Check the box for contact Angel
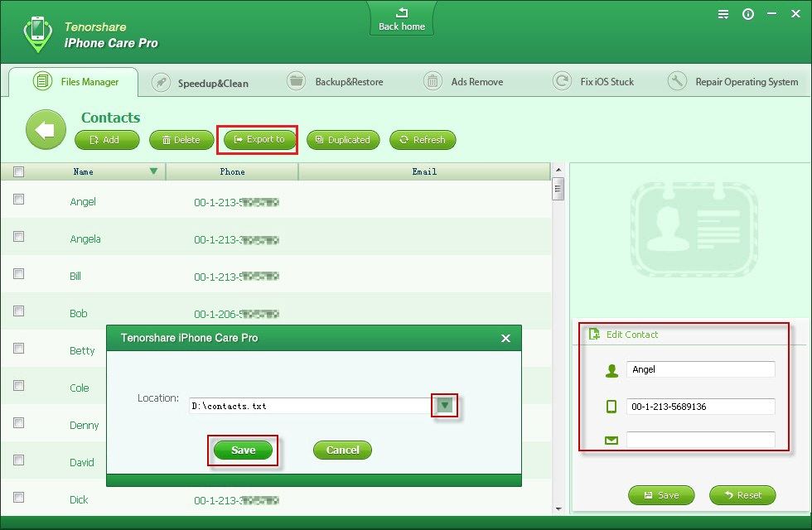 pos(18,200)
